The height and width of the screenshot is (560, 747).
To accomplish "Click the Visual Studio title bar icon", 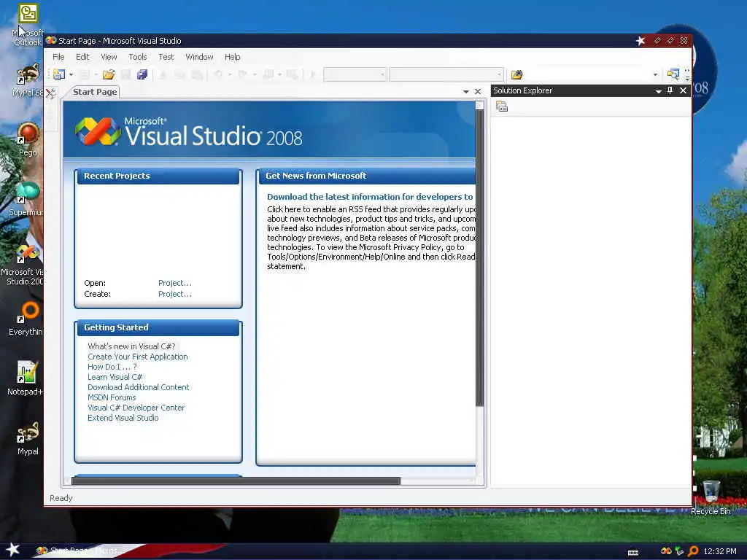I will point(51,41).
